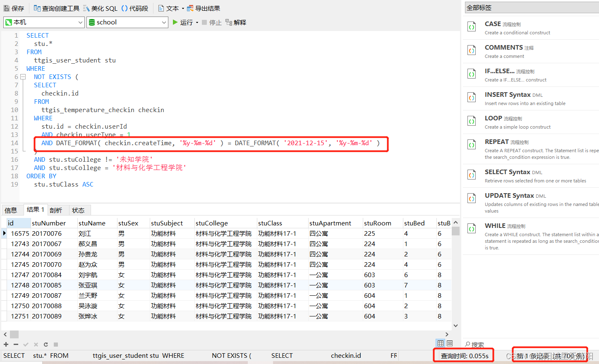
Task: Click the stuName column header
Action: click(97, 223)
